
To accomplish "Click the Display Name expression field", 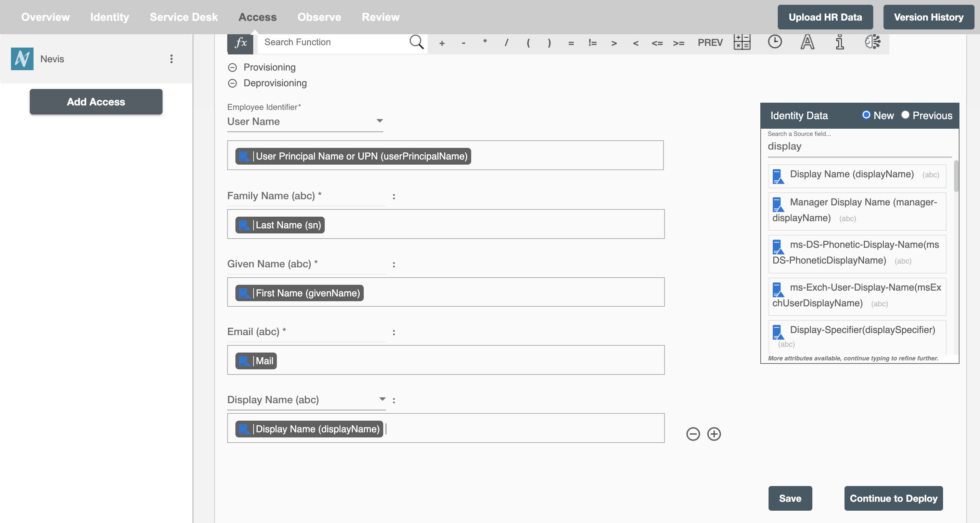I will point(446,428).
